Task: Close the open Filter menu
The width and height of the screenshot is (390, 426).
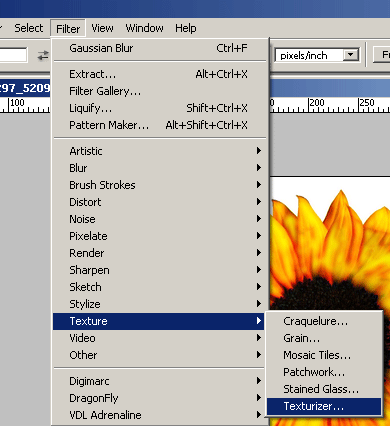Action: coord(68,29)
